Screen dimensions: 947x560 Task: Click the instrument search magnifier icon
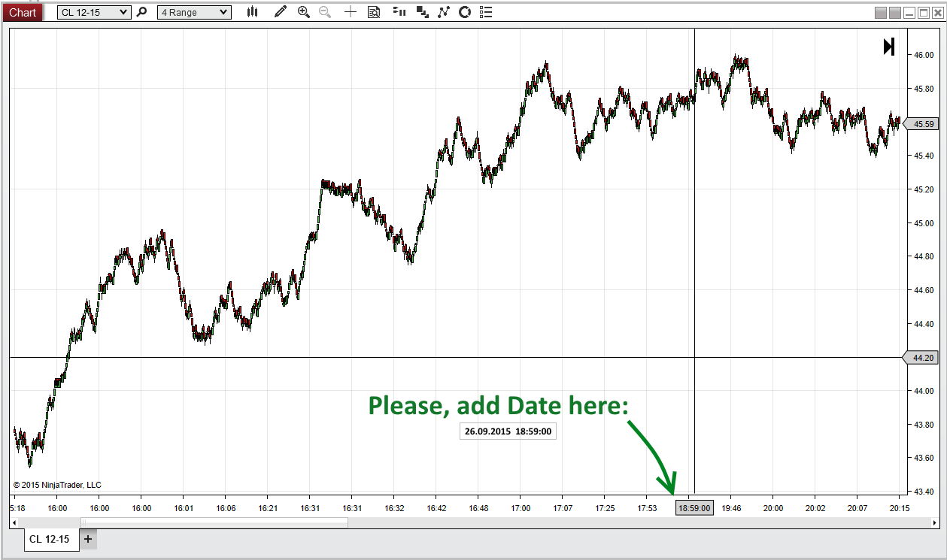(141, 12)
